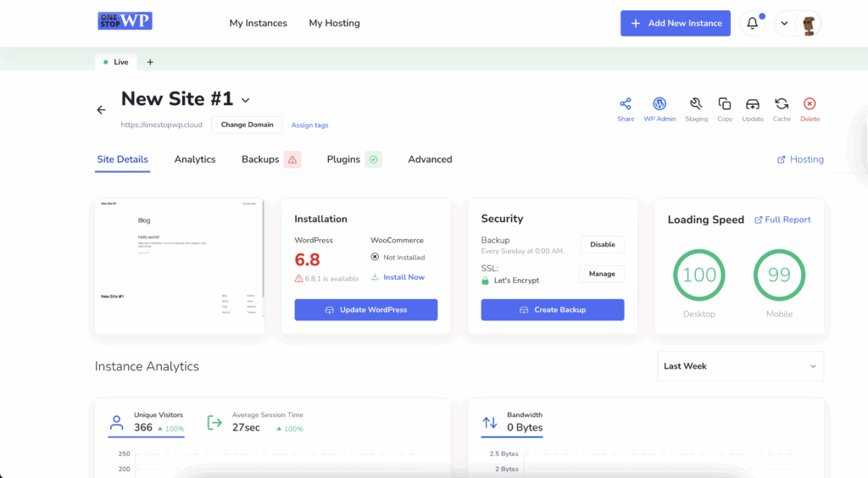Viewport: 868px width, 478px height.
Task: Click the WooCommerce not-installed x icon
Action: pyautogui.click(x=375, y=257)
